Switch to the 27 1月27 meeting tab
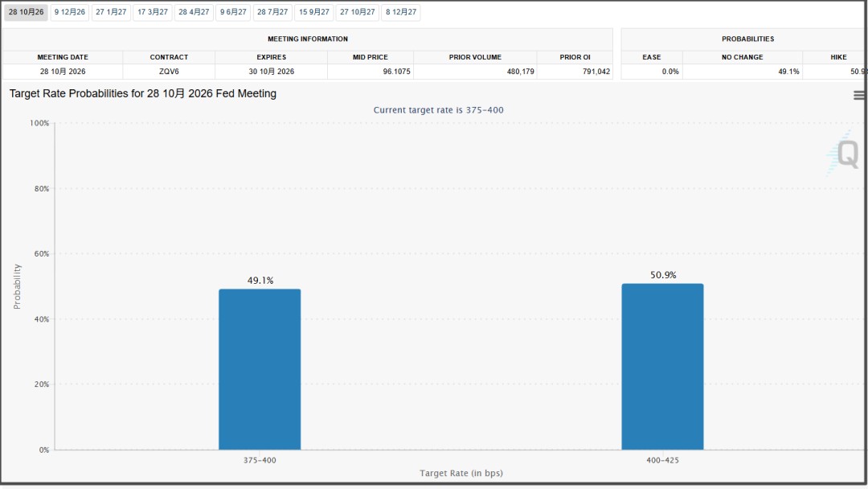The image size is (868, 489). 111,12
